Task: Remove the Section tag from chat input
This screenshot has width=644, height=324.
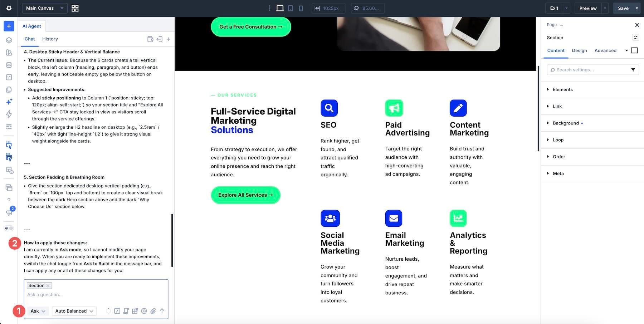Action: (x=48, y=285)
